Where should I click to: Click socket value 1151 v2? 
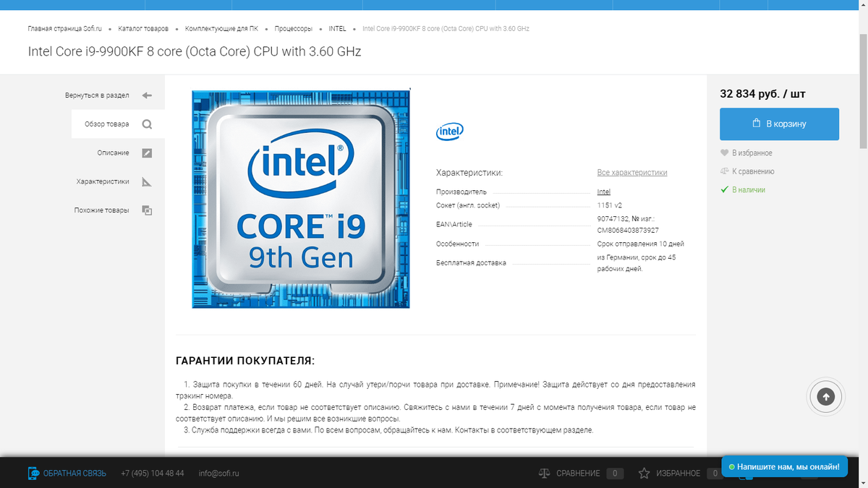click(x=610, y=205)
